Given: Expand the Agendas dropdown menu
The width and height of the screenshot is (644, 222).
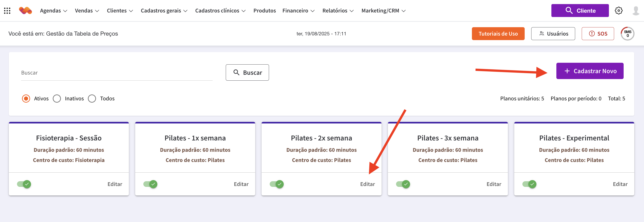Looking at the screenshot, I should pos(53,10).
